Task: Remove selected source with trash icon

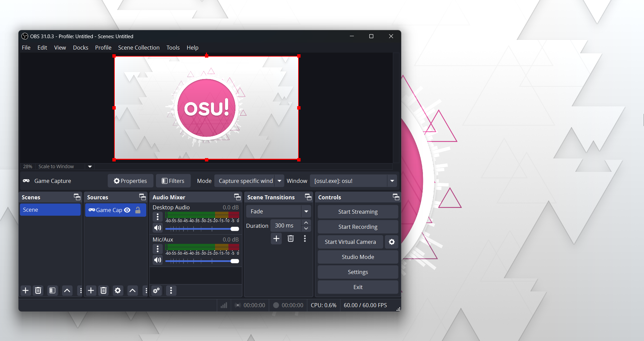Action: [x=104, y=290]
